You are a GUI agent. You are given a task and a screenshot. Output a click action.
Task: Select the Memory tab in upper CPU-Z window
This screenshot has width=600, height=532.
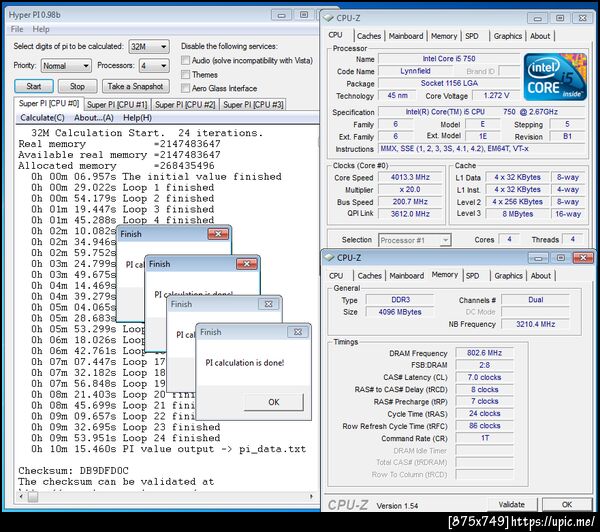tap(444, 36)
